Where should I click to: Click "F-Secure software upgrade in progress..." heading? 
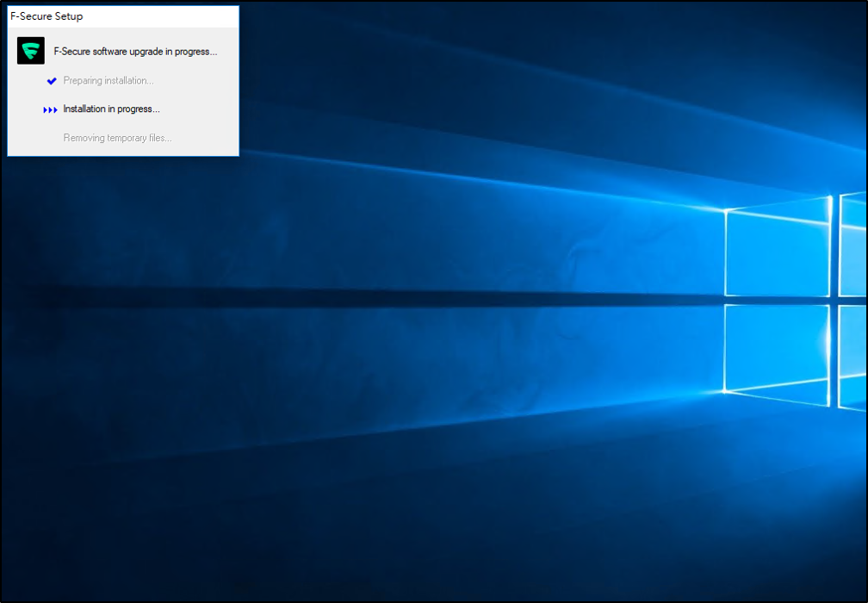[x=135, y=52]
